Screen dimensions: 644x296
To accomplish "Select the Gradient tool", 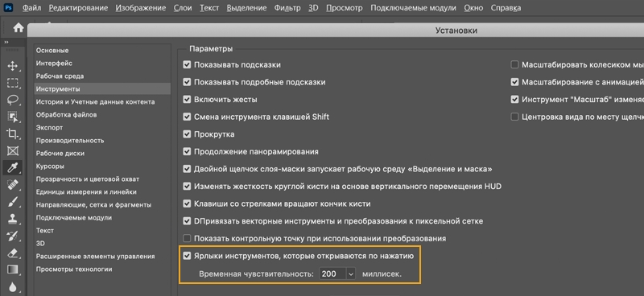I will click(x=13, y=269).
